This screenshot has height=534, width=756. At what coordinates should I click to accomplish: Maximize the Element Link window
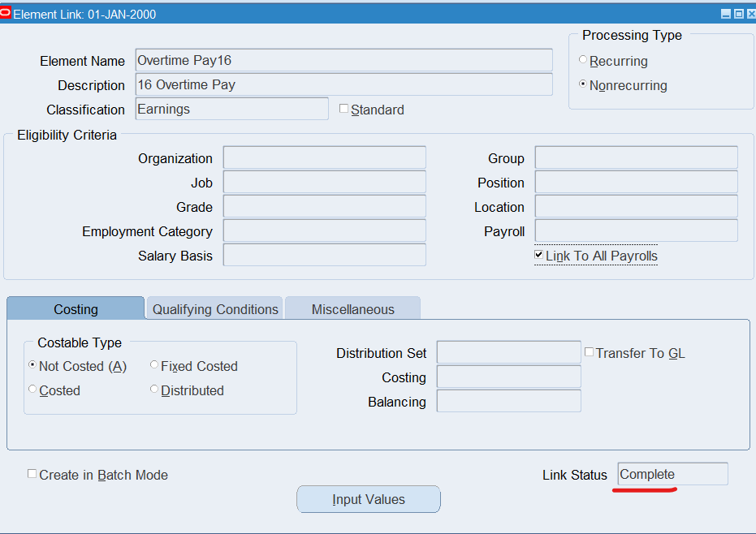coord(737,14)
